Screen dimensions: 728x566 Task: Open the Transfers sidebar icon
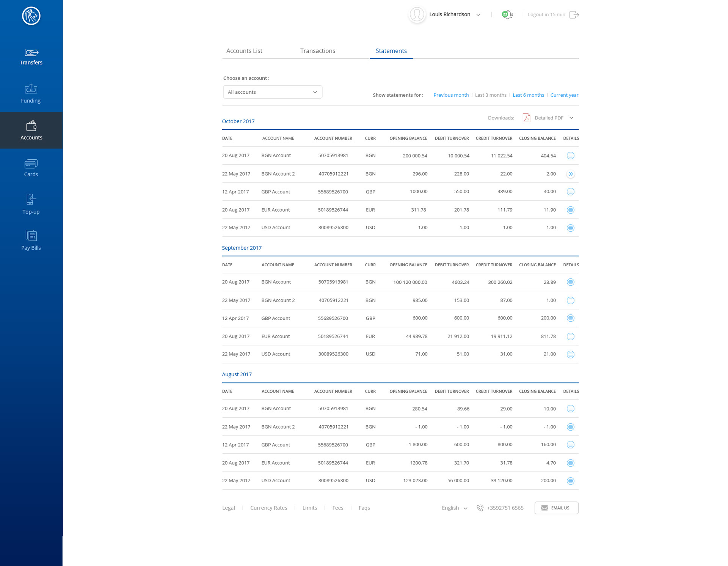[x=31, y=52]
